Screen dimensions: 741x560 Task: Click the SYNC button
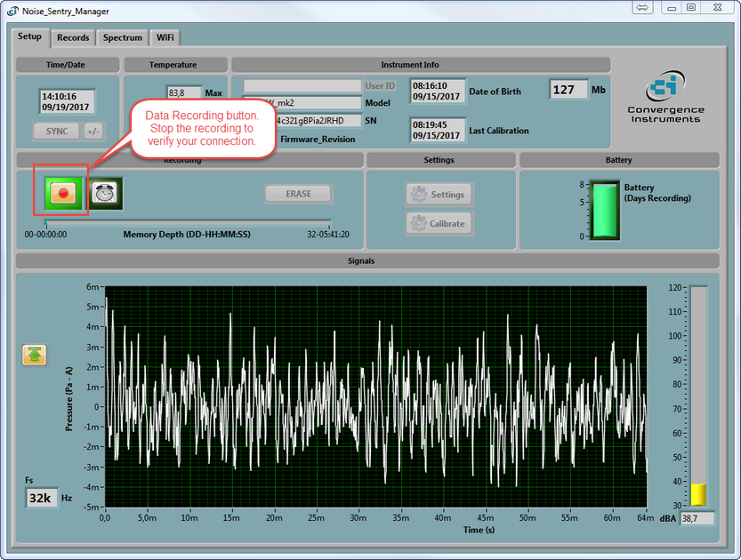(x=57, y=132)
